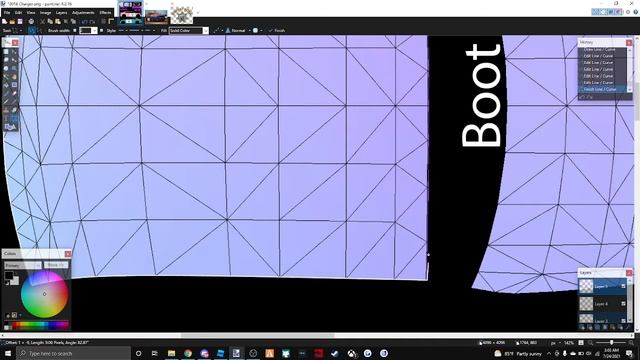Select the Eraser tool
The height and width of the screenshot is (360, 640).
click(x=14, y=93)
